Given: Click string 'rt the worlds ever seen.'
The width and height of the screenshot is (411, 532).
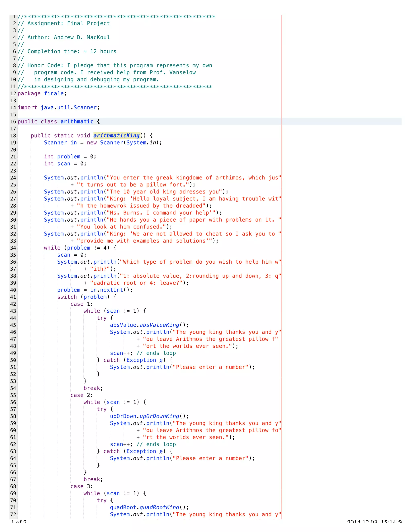Looking at the screenshot, I should pos(186,437).
